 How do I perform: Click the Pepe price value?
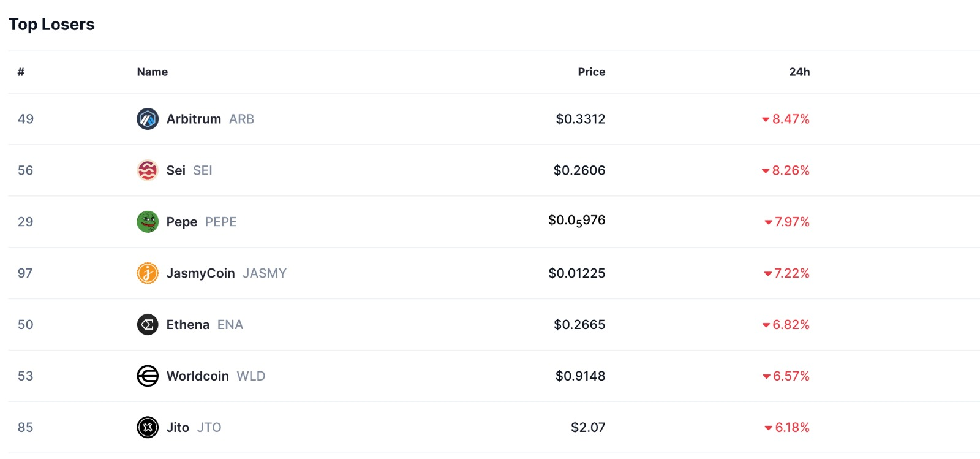coord(576,221)
